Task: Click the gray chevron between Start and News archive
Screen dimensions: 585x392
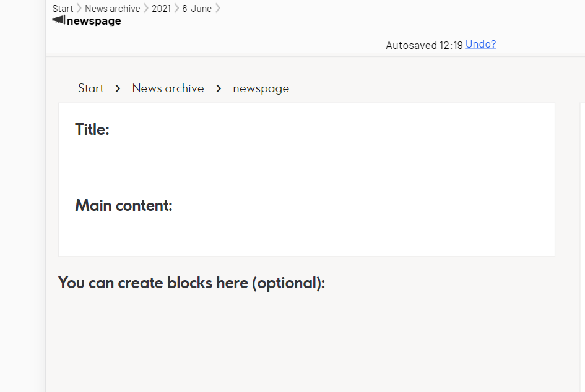Action: tap(79, 9)
